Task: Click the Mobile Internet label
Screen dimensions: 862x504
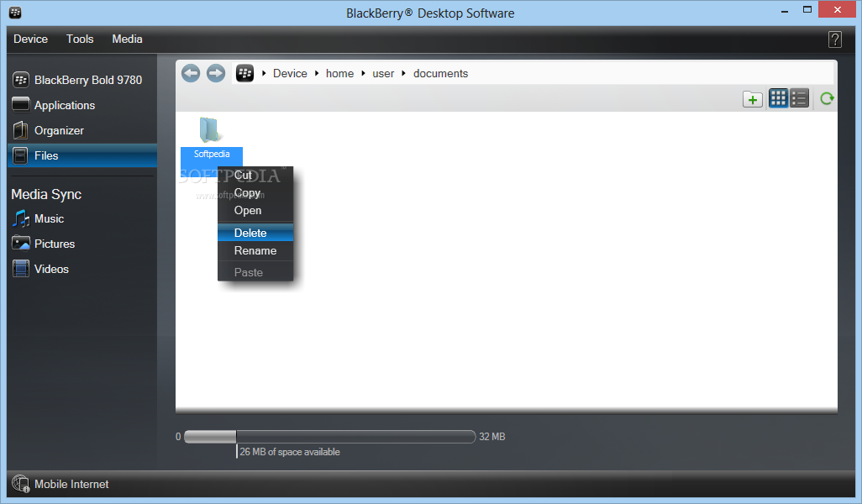Action: pyautogui.click(x=71, y=484)
